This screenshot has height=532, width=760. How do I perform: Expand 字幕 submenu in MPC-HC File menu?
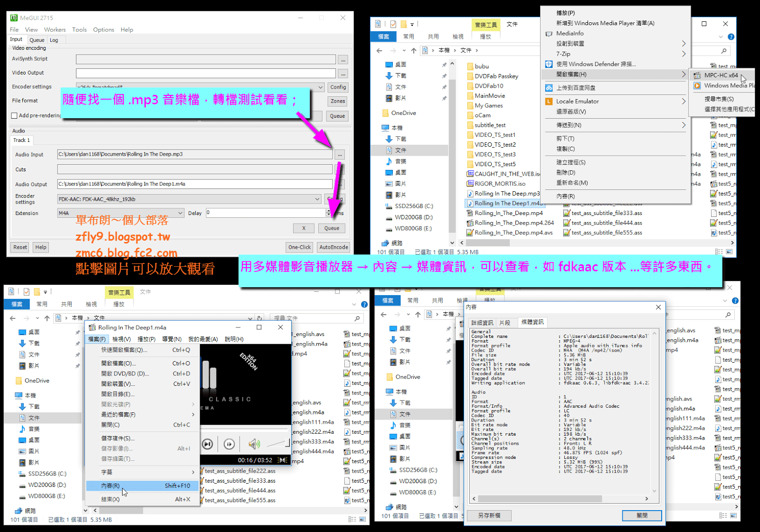142,472
